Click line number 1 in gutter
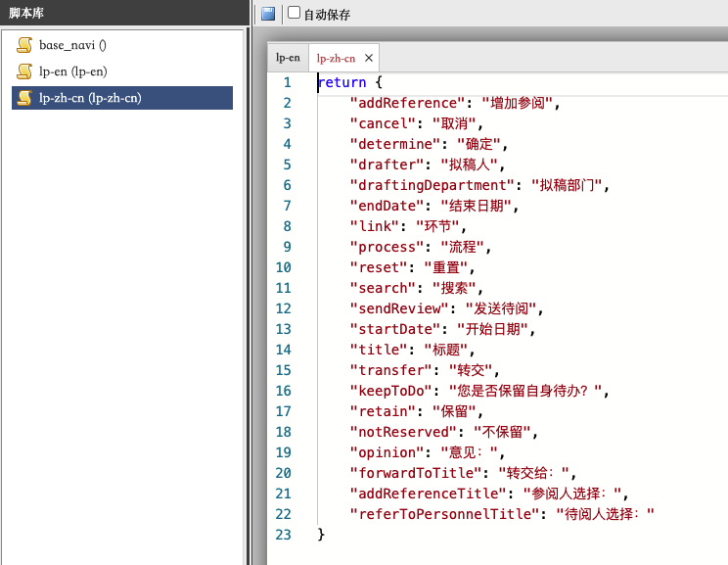 click(287, 82)
